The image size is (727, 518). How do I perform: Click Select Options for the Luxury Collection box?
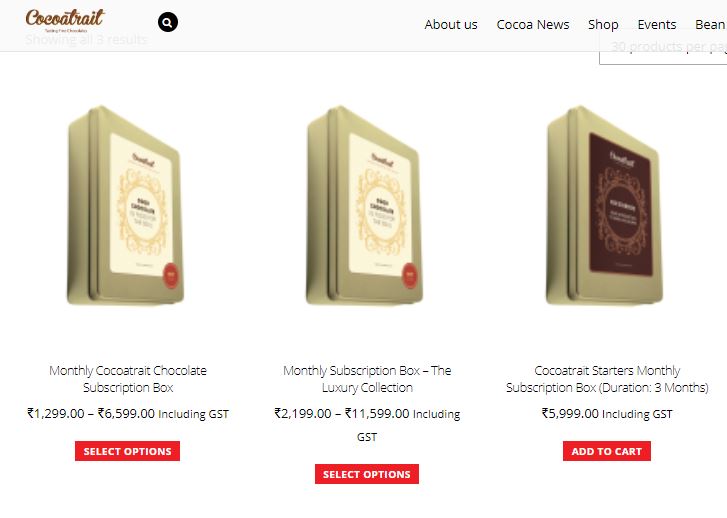[367, 474]
